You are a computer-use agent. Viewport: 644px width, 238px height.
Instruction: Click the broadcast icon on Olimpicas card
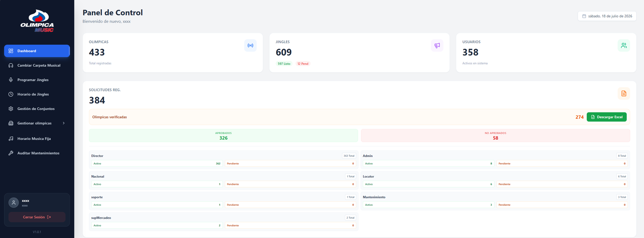(x=250, y=46)
